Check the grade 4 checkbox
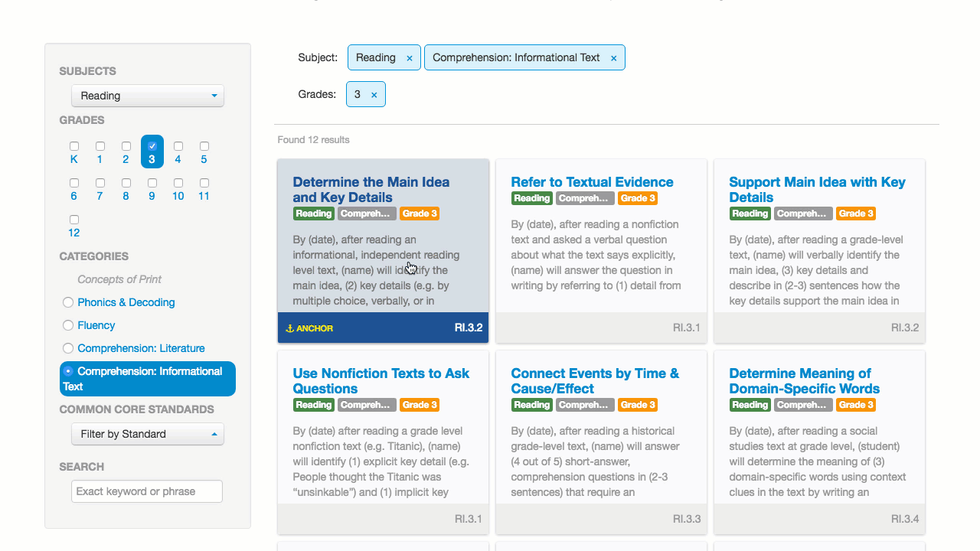Viewport: 980px width, 551px height. pos(178,146)
